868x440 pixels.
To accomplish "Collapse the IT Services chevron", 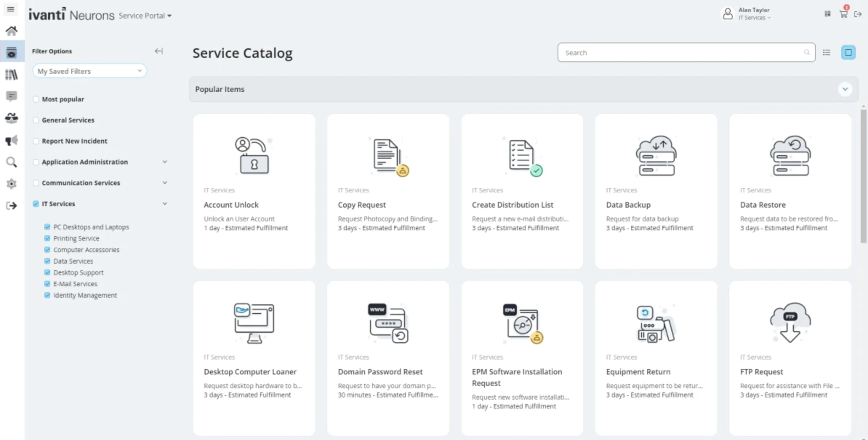I will pos(165,204).
